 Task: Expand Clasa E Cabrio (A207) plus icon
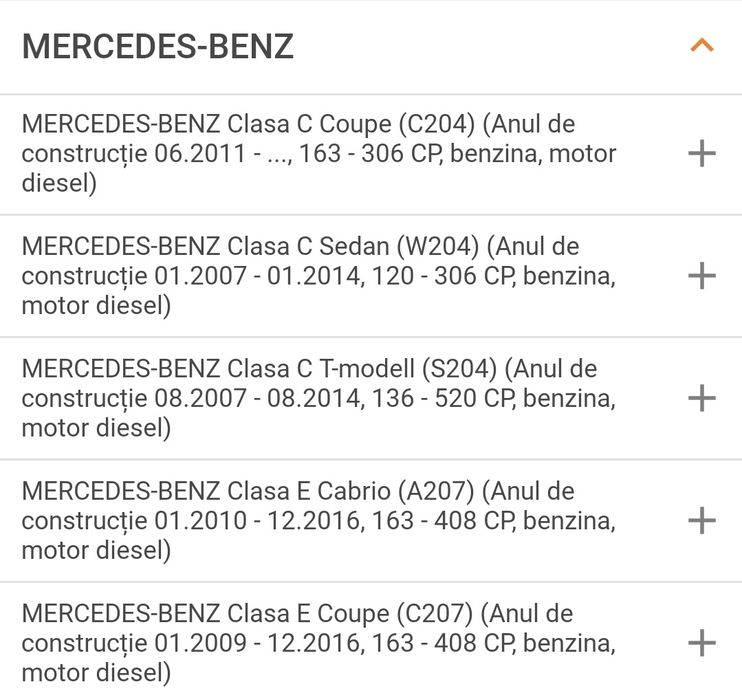point(702,520)
